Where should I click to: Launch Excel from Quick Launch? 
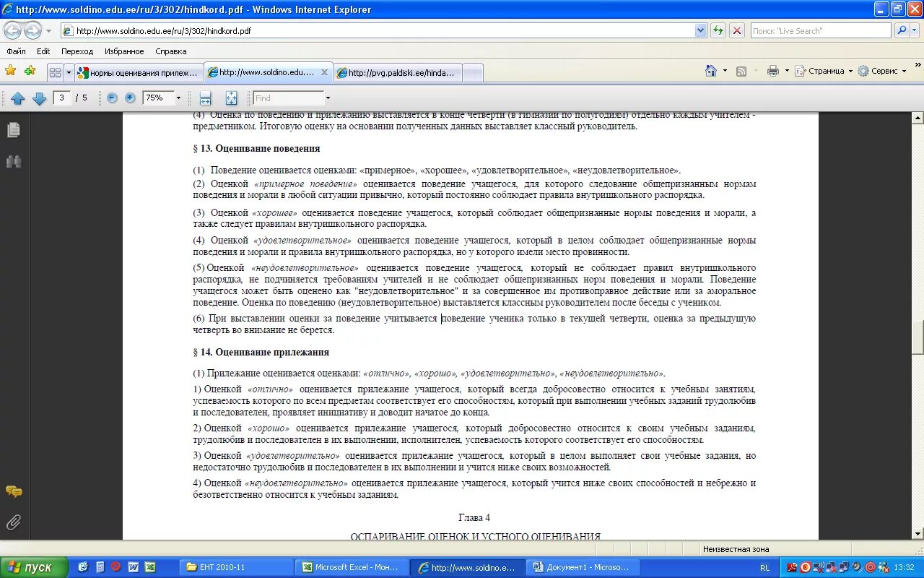(150, 567)
